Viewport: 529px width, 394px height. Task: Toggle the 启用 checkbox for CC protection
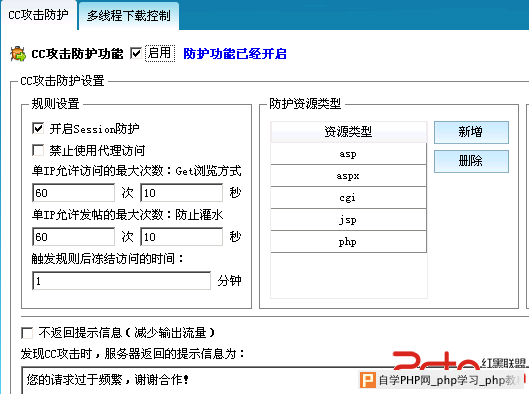click(x=136, y=53)
